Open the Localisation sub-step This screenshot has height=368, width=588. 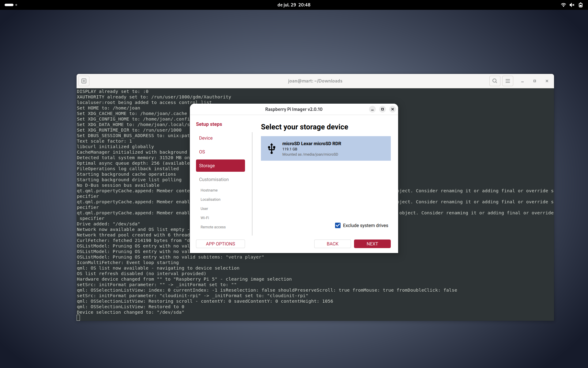(x=210, y=199)
